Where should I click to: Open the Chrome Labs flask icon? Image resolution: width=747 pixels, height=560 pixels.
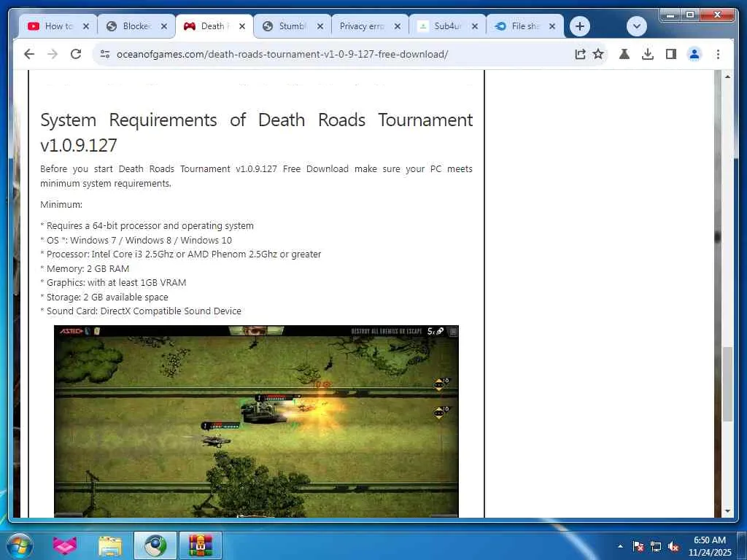[624, 54]
